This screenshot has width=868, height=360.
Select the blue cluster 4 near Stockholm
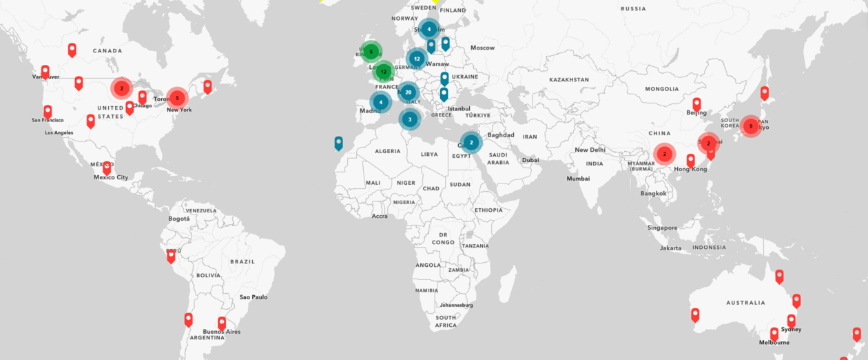pos(428,29)
